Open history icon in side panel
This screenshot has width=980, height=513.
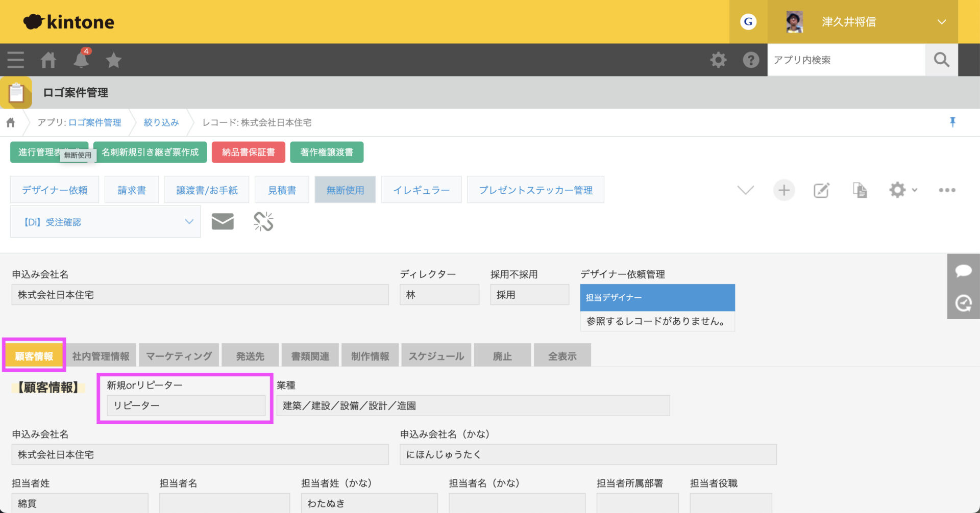(x=964, y=303)
